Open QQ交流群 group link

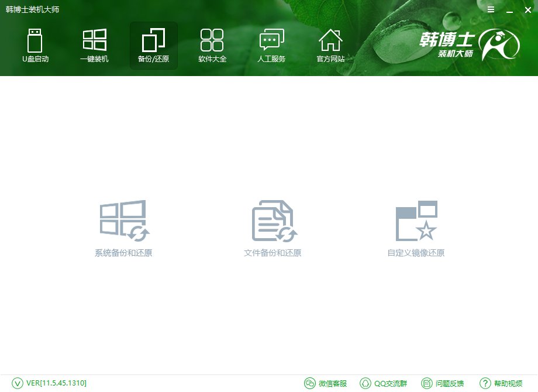pyautogui.click(x=383, y=383)
